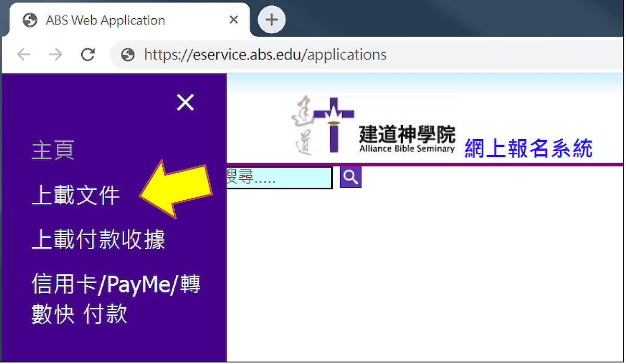The height and width of the screenshot is (364, 626).
Task: Focus the 搜尋 search input field
Action: click(x=279, y=178)
